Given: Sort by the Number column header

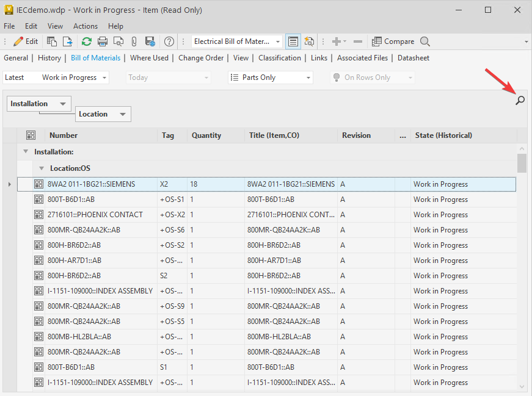Looking at the screenshot, I should tap(101, 135).
